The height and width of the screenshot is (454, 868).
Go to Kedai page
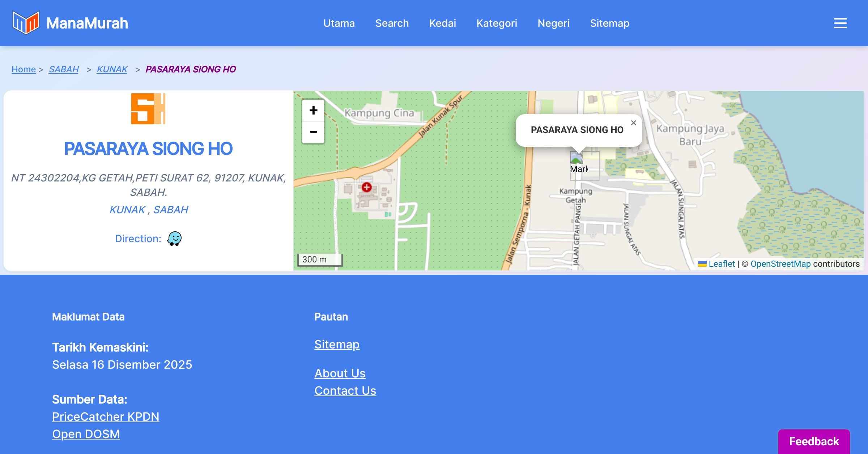[x=443, y=23]
